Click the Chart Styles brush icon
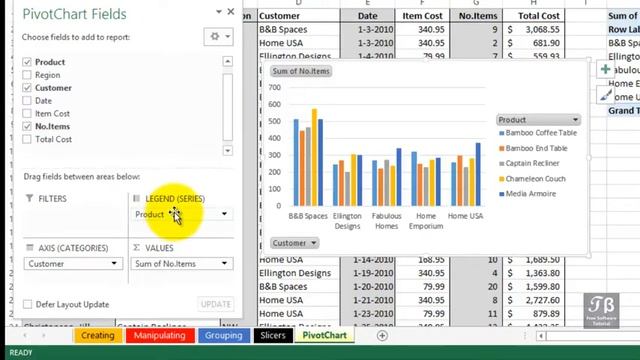Image resolution: width=640 pixels, height=360 pixels. coord(605,95)
